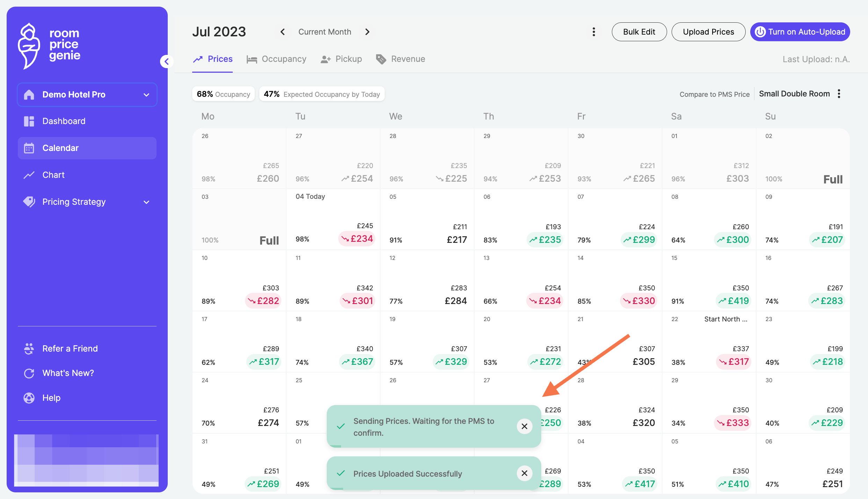
Task: Open the header three-dot options menu
Action: click(594, 32)
